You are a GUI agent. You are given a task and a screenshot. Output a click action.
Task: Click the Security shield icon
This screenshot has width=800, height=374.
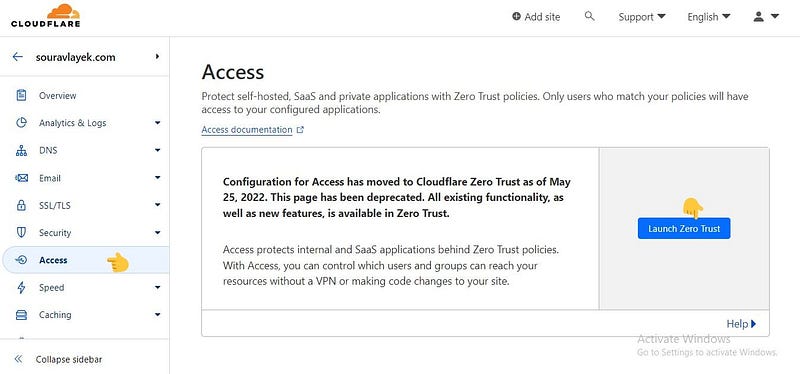[21, 233]
